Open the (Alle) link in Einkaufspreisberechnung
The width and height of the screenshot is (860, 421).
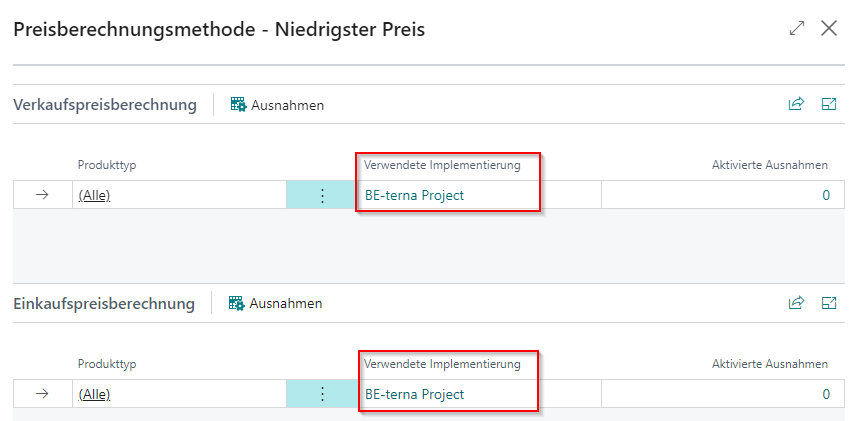(x=94, y=394)
